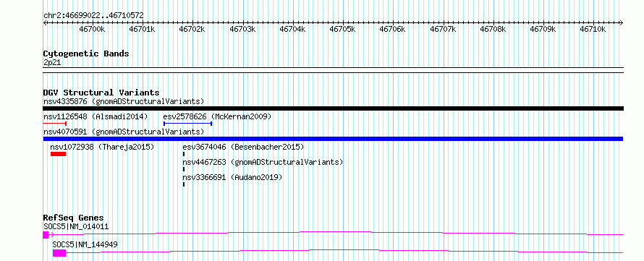Click the right arrow end of ruler
The width and height of the screenshot is (644, 261).
click(x=621, y=23)
